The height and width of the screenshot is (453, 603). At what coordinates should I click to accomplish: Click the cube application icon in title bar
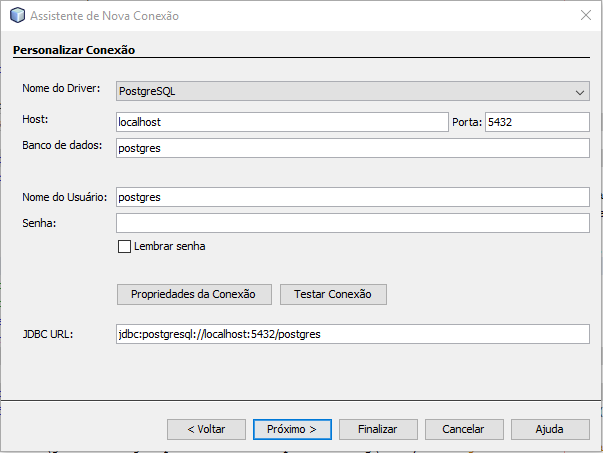pyautogui.click(x=17, y=15)
